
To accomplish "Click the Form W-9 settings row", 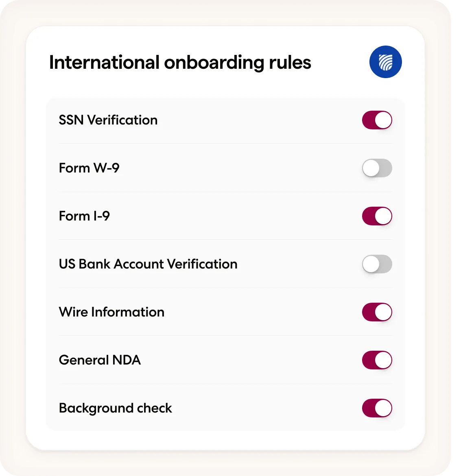I will (226, 168).
